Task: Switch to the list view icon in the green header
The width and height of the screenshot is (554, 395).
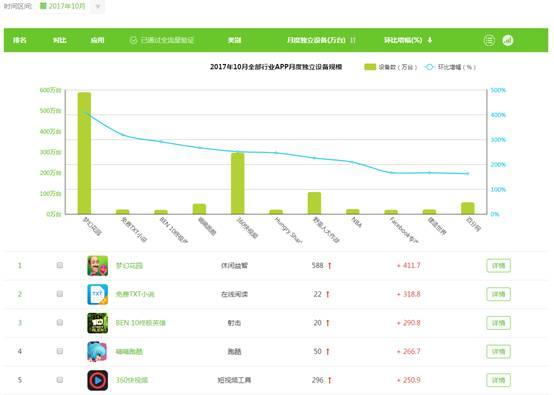Action: click(489, 40)
